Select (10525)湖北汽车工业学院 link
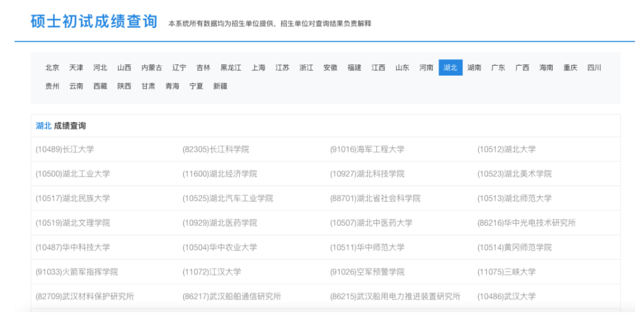 point(228,198)
